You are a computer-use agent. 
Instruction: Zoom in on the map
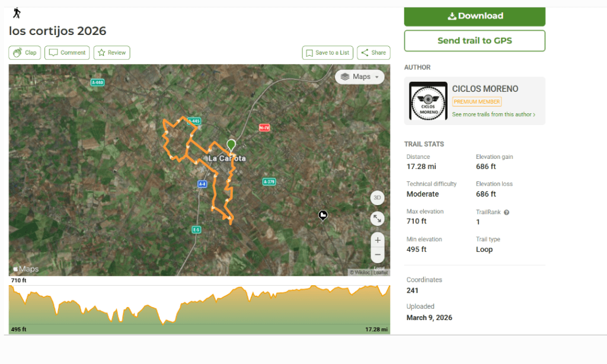pyautogui.click(x=378, y=240)
